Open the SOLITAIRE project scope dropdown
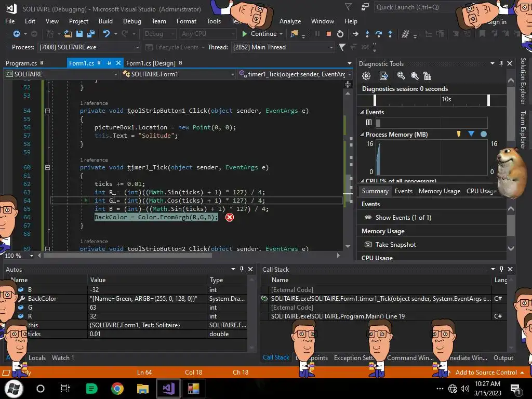Image resolution: width=532 pixels, height=399 pixels. pos(61,74)
